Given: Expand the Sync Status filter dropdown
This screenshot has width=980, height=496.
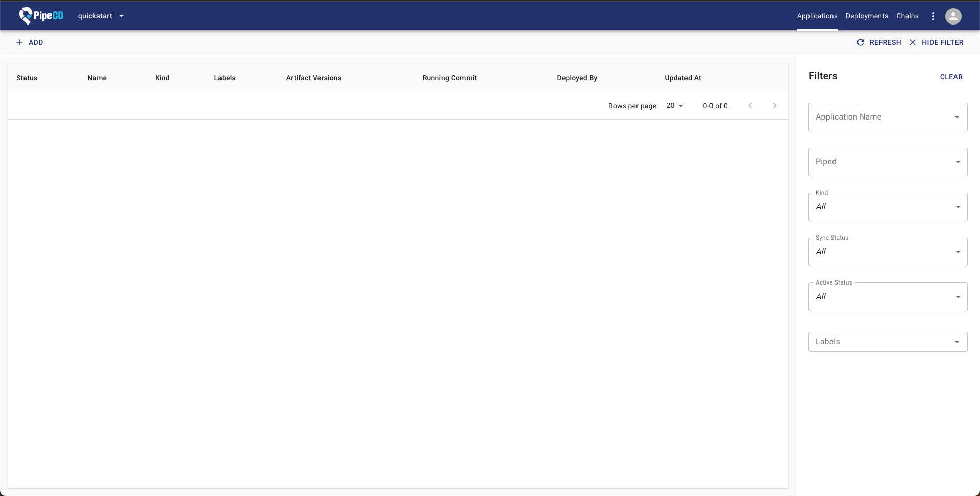Looking at the screenshot, I should [x=888, y=252].
